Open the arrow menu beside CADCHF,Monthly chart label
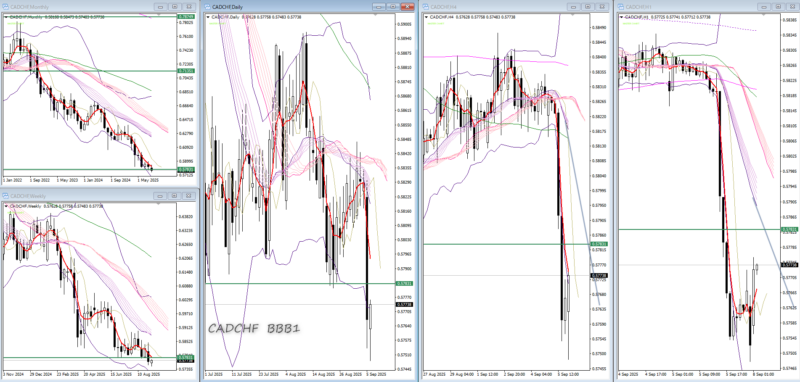 5,17
